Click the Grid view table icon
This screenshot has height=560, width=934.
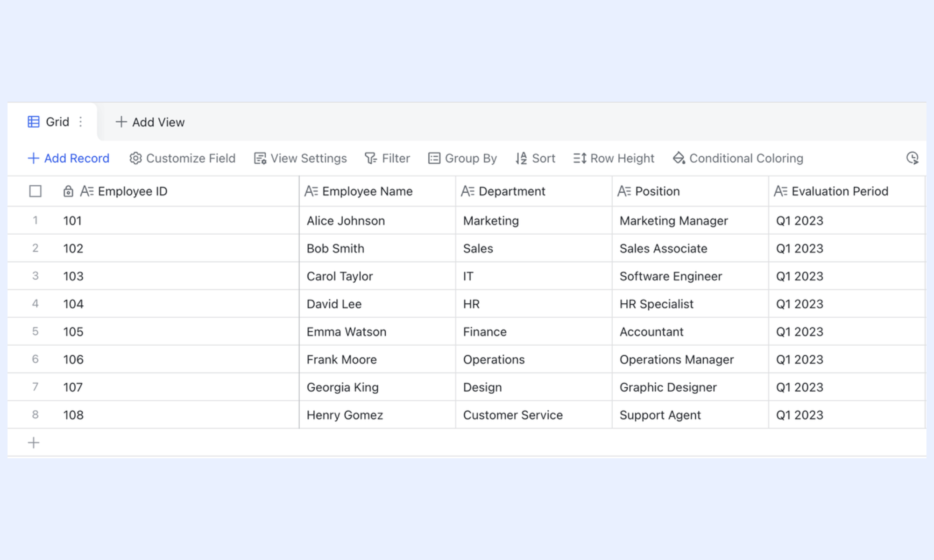34,122
